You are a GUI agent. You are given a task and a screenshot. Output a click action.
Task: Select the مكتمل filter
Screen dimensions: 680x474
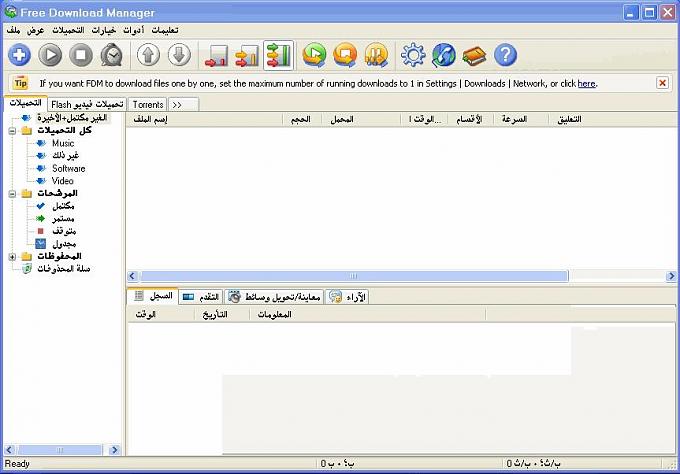click(x=63, y=206)
